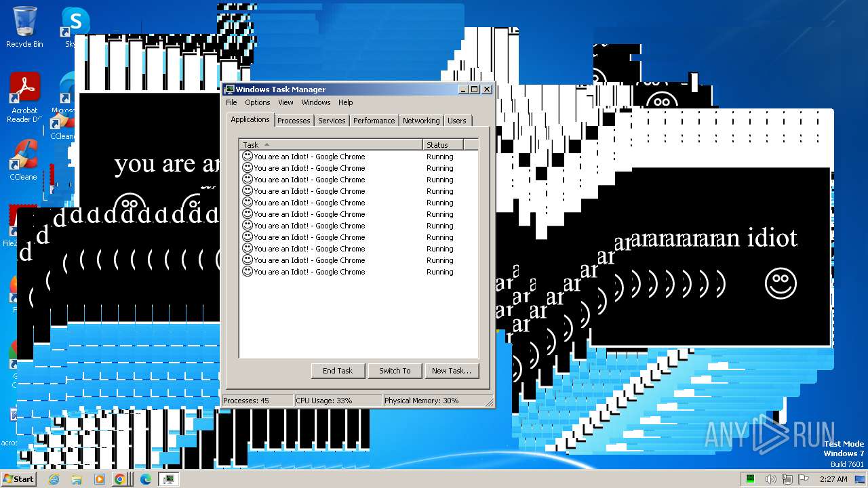This screenshot has height=488, width=868.
Task: Select the bottommost 'You are an Idiot!' task row
Action: tap(359, 272)
